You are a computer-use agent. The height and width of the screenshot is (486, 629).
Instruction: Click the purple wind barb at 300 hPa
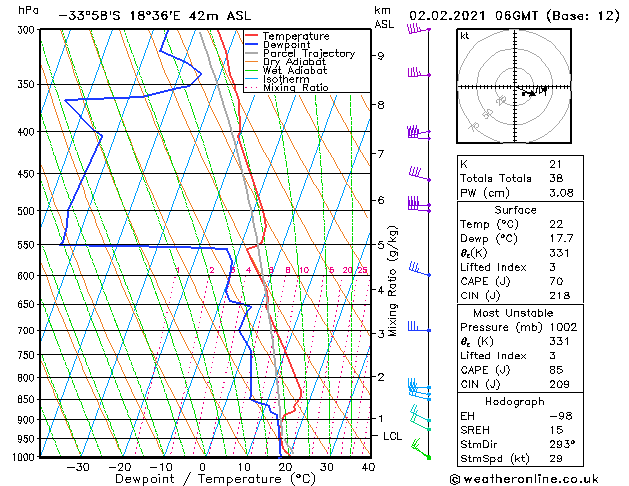[x=419, y=29]
